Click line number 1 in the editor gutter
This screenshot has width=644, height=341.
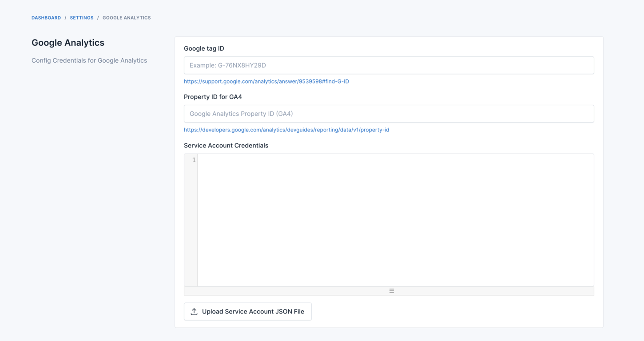tap(194, 160)
